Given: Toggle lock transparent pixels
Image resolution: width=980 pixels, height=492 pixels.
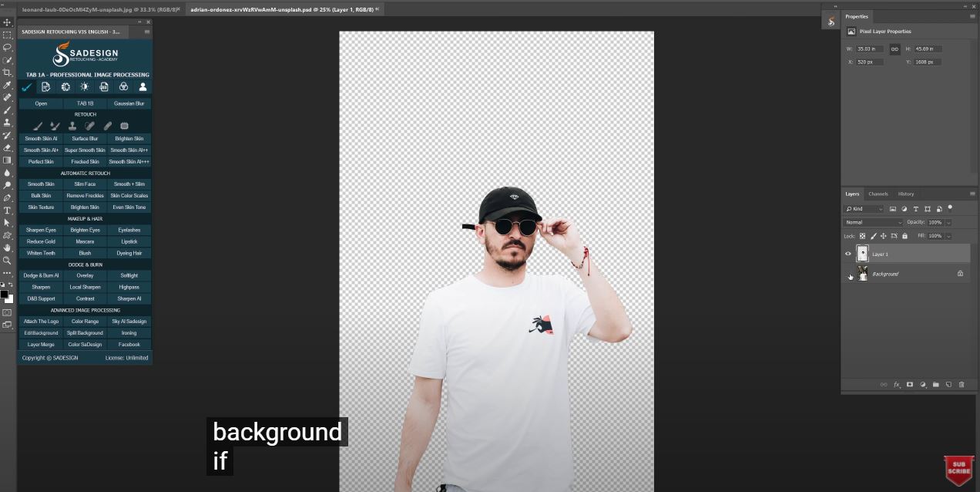Looking at the screenshot, I should coord(862,236).
